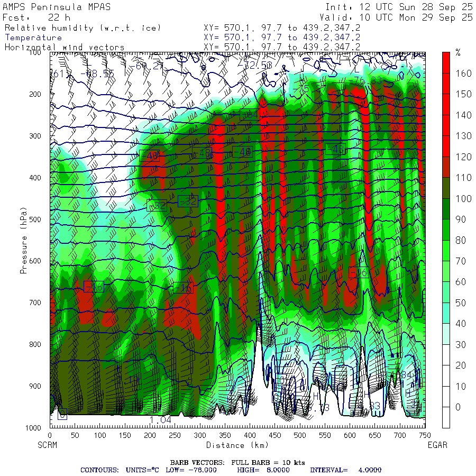Click the '-72.58' temperature label near the top
Image resolution: width=476 pixels, height=476 pixels.
tap(255, 65)
